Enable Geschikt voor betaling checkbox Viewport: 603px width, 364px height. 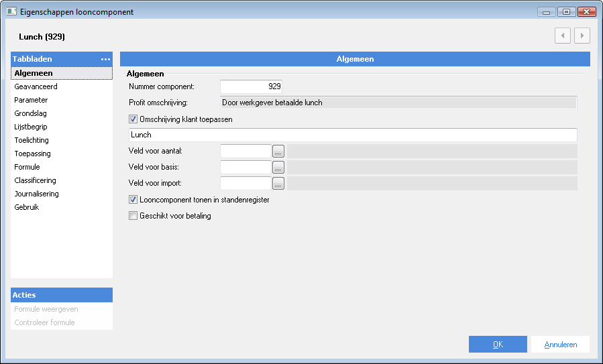click(x=133, y=216)
